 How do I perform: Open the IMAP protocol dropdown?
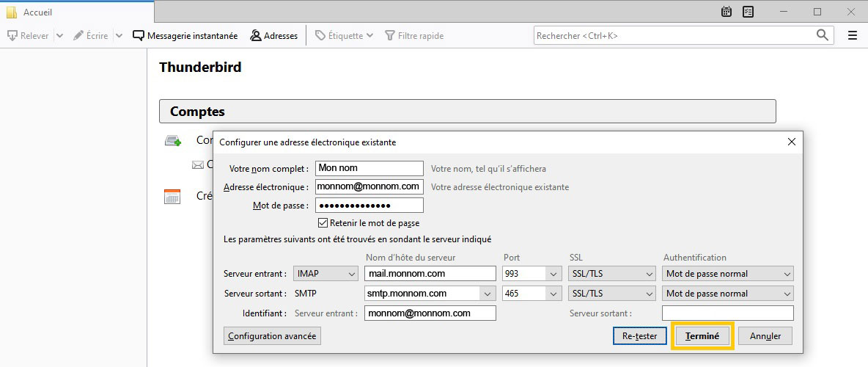pyautogui.click(x=325, y=274)
